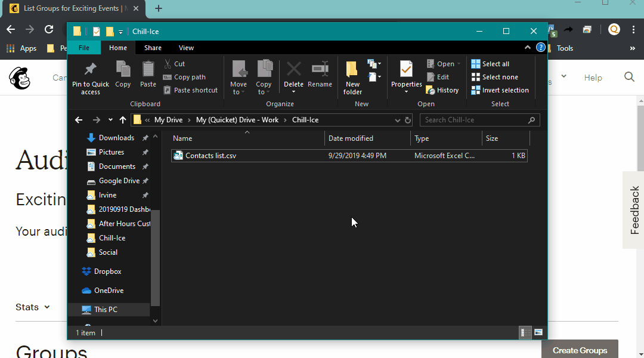Viewport: 644px width, 358px height.
Task: Click the Edit button in Open group
Action: coord(438,77)
